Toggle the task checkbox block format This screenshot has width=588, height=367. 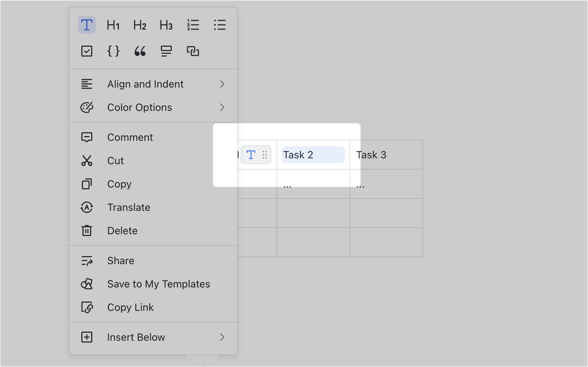pyautogui.click(x=87, y=51)
